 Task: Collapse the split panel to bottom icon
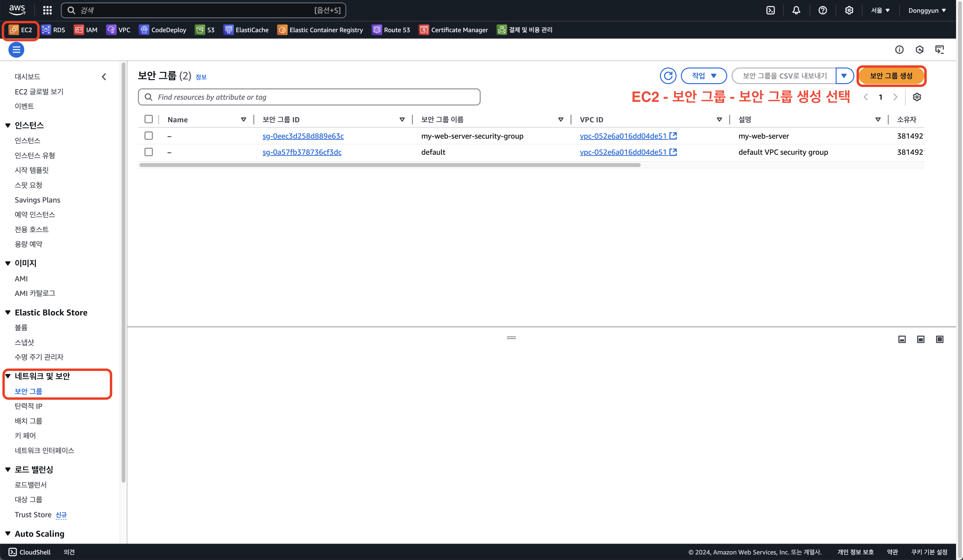(902, 339)
